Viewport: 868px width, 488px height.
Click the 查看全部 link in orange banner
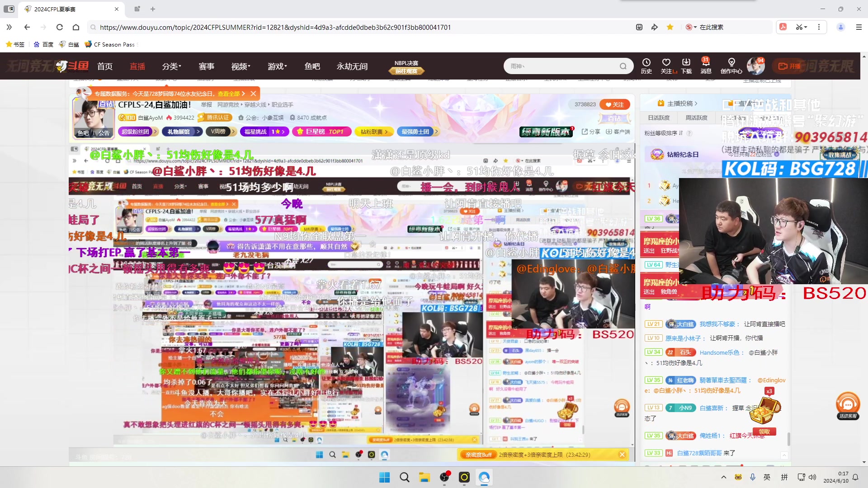[x=229, y=94]
